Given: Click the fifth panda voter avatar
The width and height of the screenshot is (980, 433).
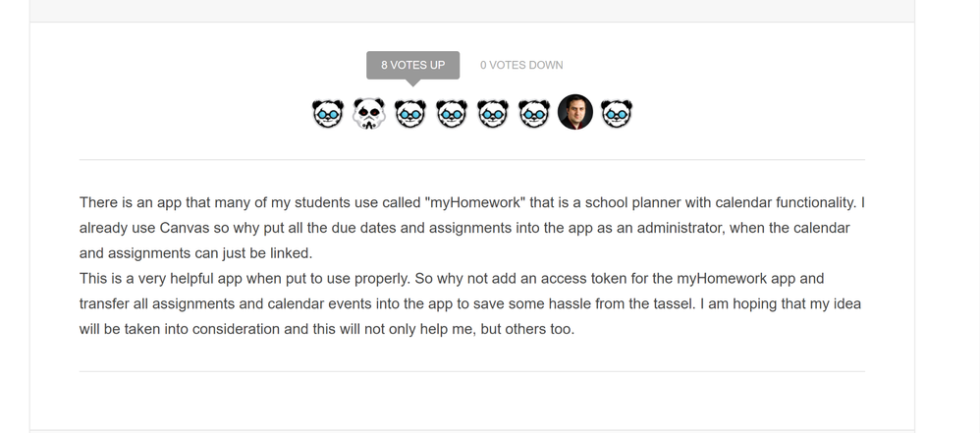Looking at the screenshot, I should pyautogui.click(x=493, y=113).
